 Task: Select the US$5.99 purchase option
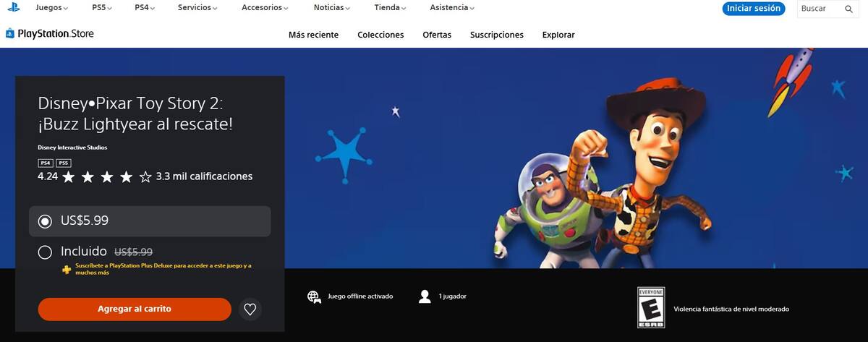(x=150, y=221)
